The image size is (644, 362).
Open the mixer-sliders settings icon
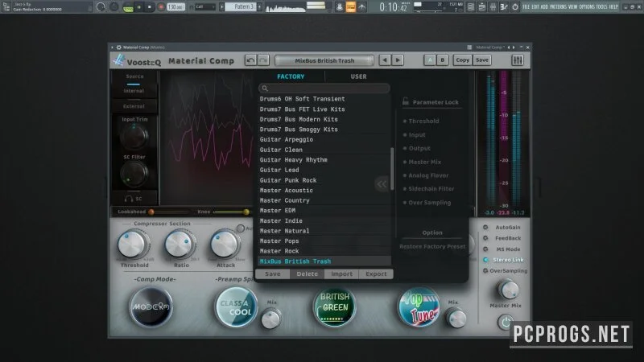click(x=518, y=60)
